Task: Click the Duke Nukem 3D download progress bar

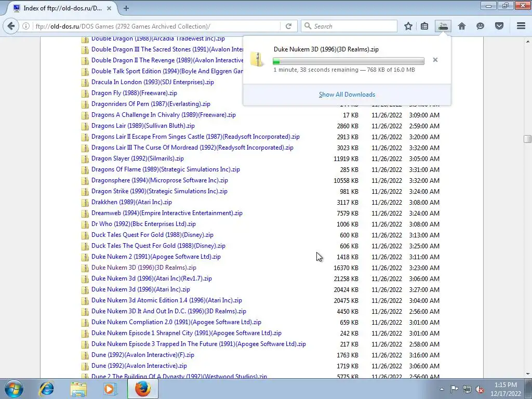Action: point(349,61)
